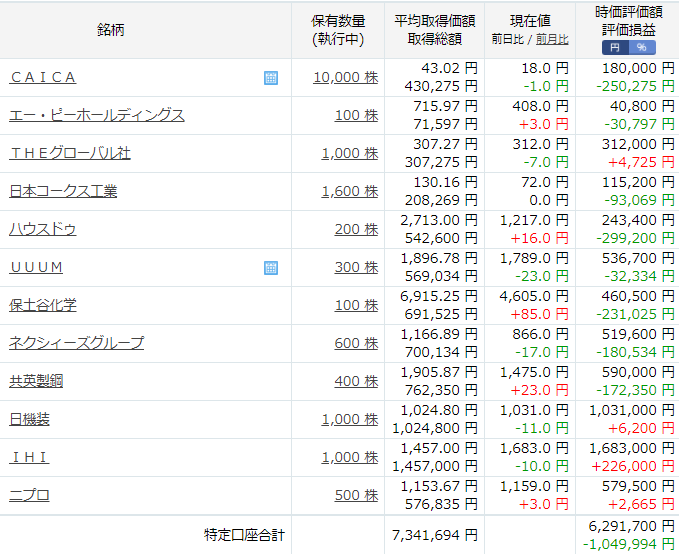Screen dimensions: 679x554
Task: Click ニプロ 500 株 quantity link
Action: point(356,496)
